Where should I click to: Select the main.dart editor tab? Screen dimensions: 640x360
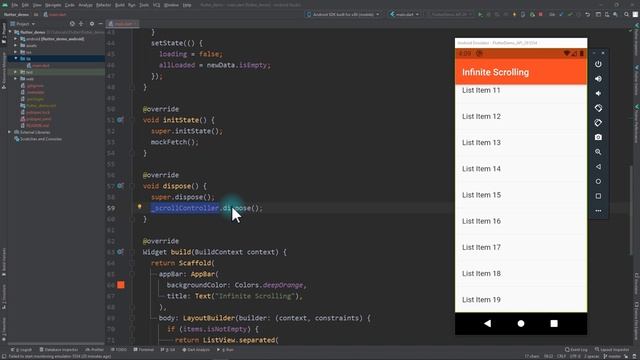122,24
